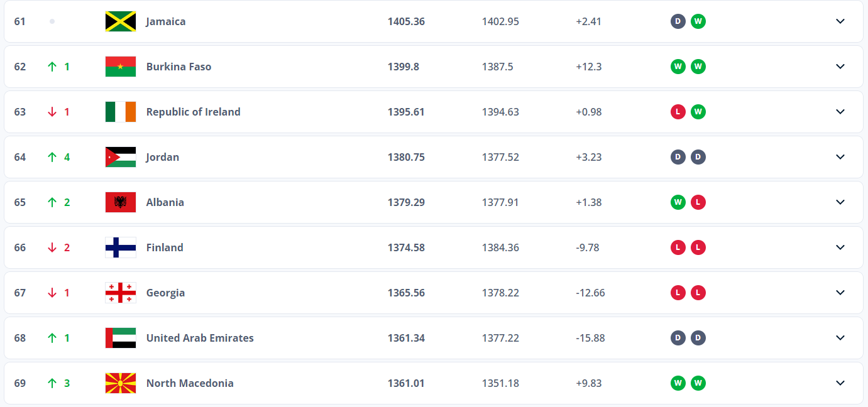The image size is (868, 407).
Task: Click the Finland flag icon
Action: point(120,247)
